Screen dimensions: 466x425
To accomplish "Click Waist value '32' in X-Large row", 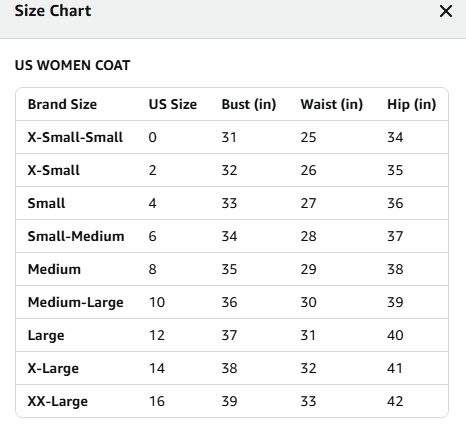I will click(308, 368).
